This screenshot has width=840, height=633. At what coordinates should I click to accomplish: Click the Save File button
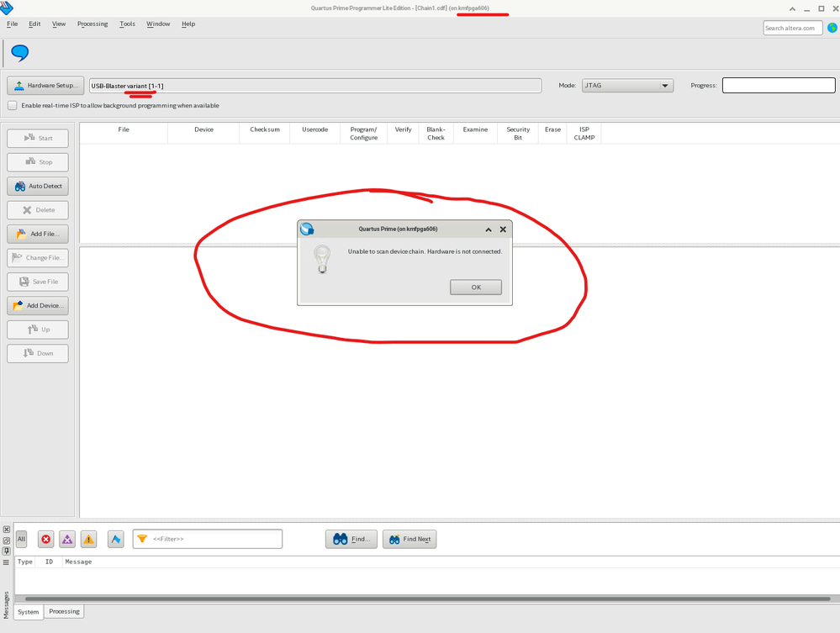coord(38,282)
